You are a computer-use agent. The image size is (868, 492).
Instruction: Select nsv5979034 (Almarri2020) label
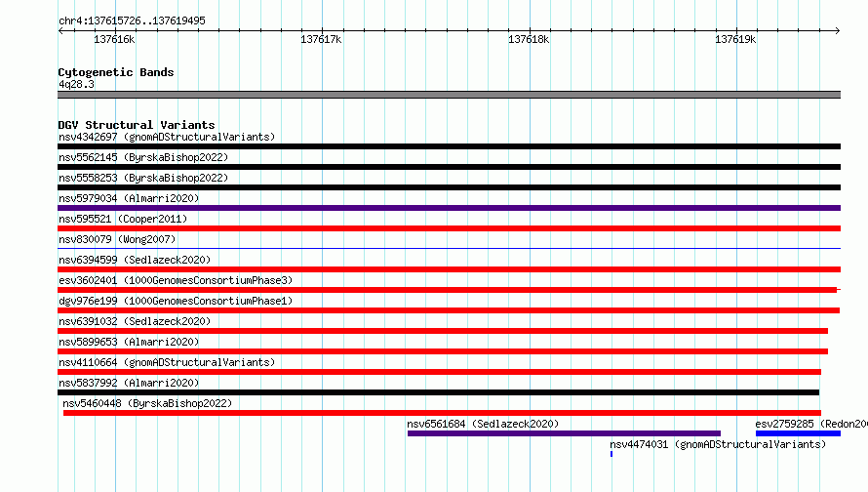129,198
